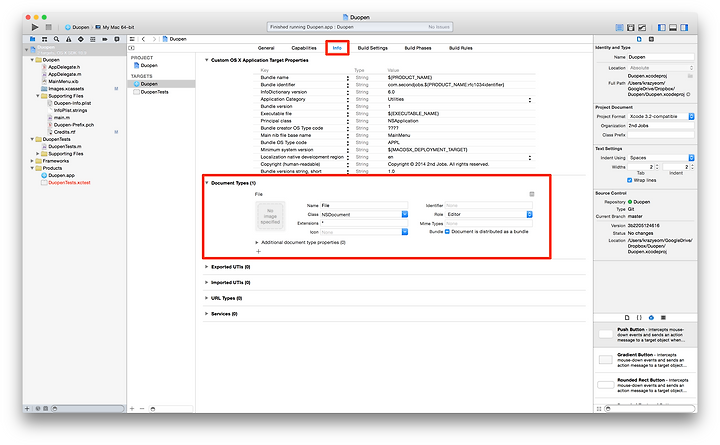Go back with the left chevron
Image resolution: width=720 pixels, height=445 pixels.
144,39
